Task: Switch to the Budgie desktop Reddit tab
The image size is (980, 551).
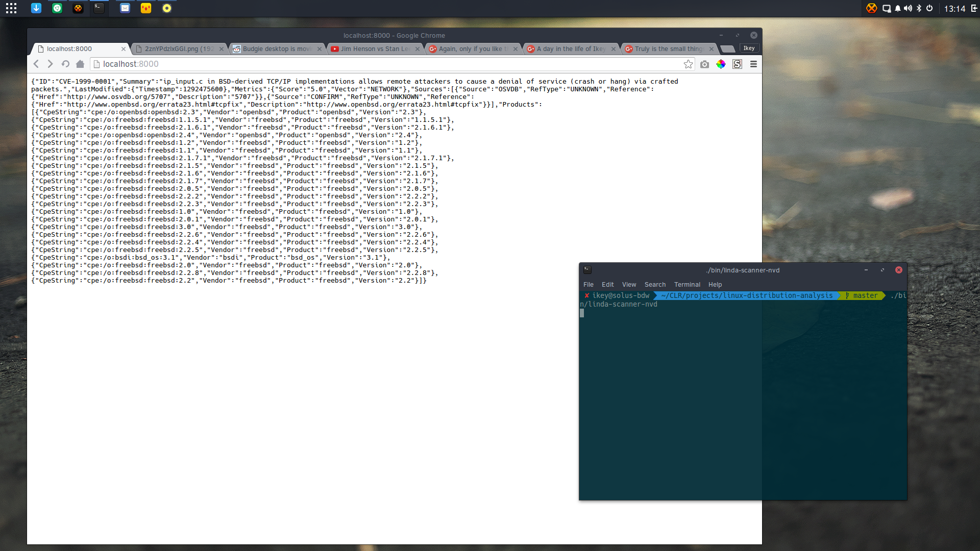Action: 277,49
